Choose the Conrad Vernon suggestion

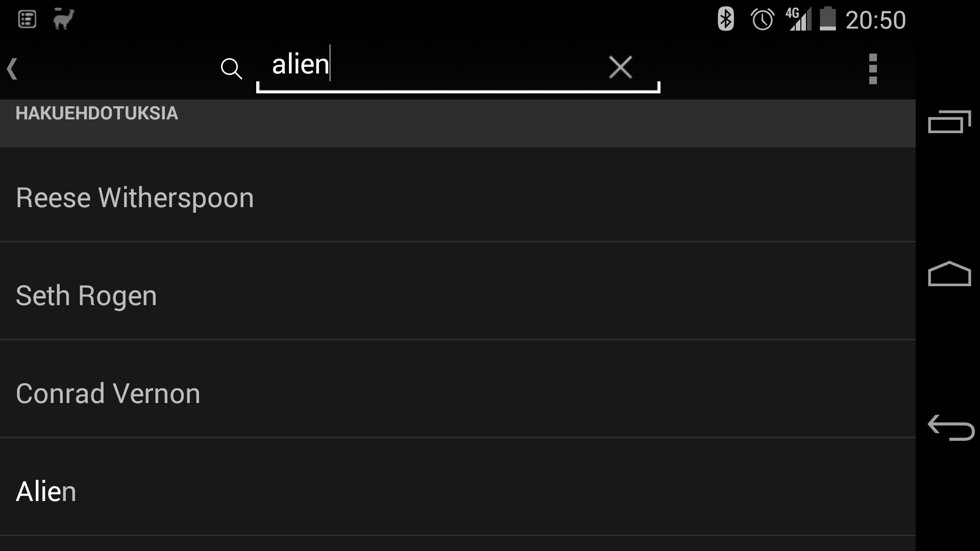tap(108, 393)
